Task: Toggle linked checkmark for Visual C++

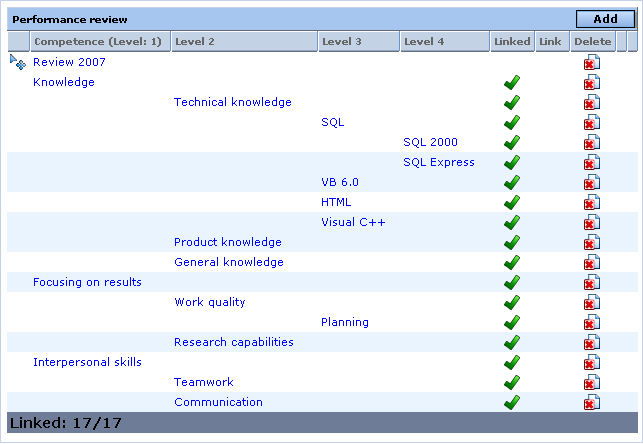Action: 512,223
